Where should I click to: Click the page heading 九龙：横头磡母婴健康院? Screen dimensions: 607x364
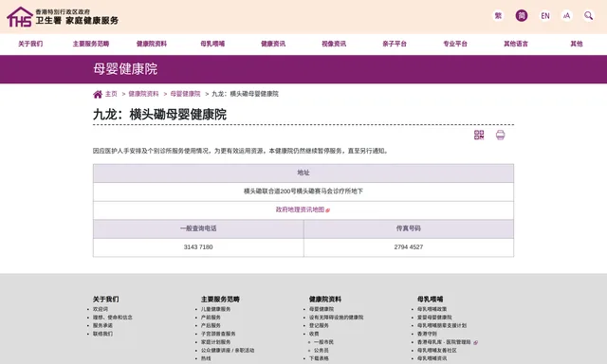(x=159, y=115)
